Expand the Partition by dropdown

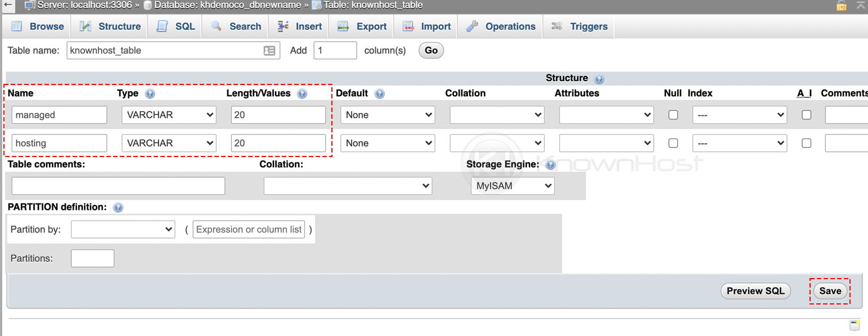point(123,229)
